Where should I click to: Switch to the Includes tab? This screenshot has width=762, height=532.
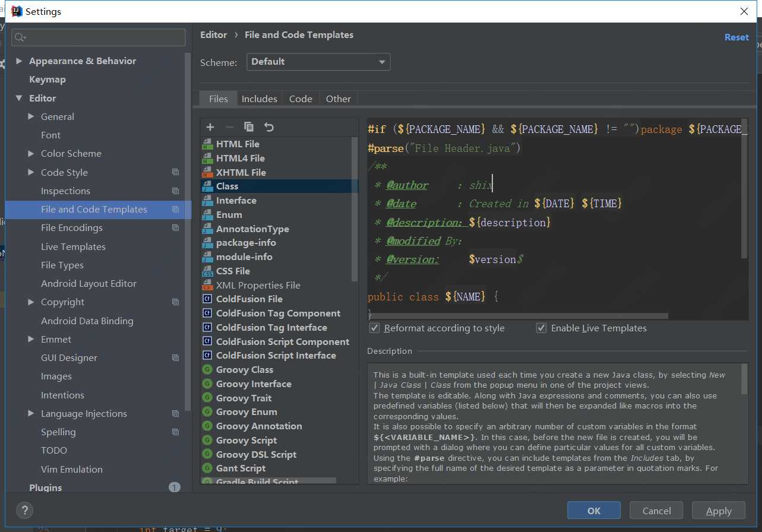pyautogui.click(x=260, y=99)
